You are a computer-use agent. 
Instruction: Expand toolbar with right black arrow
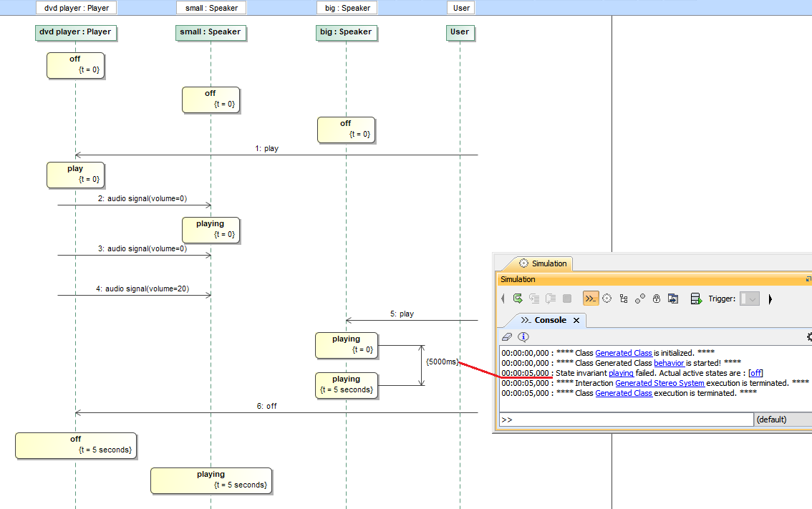coord(770,299)
